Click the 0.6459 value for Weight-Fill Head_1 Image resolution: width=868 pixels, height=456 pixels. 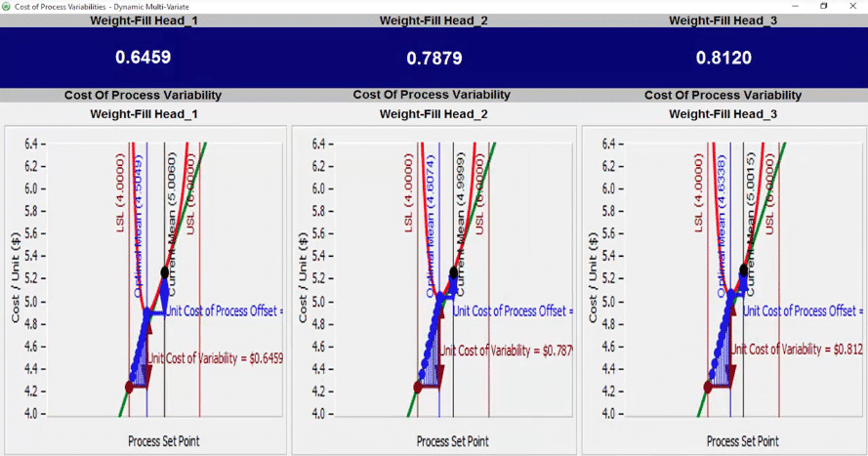143,58
